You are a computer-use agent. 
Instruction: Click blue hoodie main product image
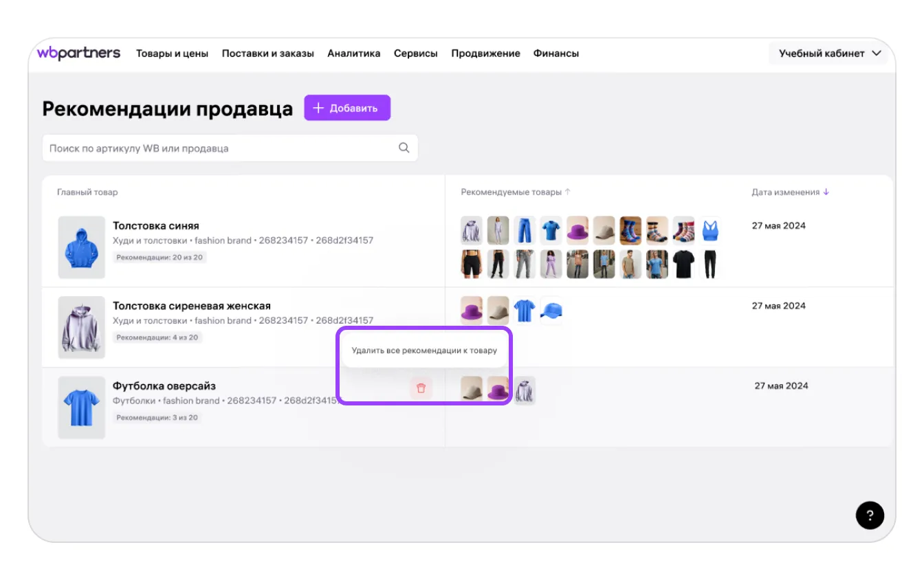point(81,247)
